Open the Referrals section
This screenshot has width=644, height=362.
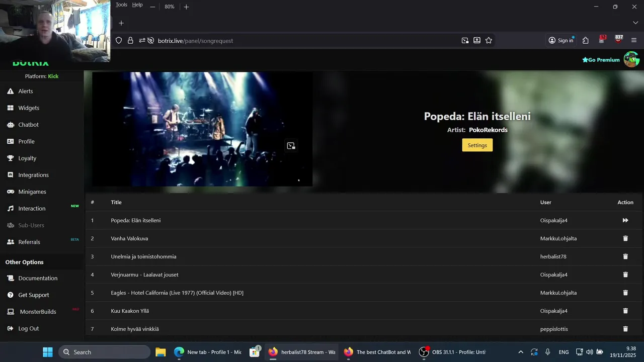29,242
